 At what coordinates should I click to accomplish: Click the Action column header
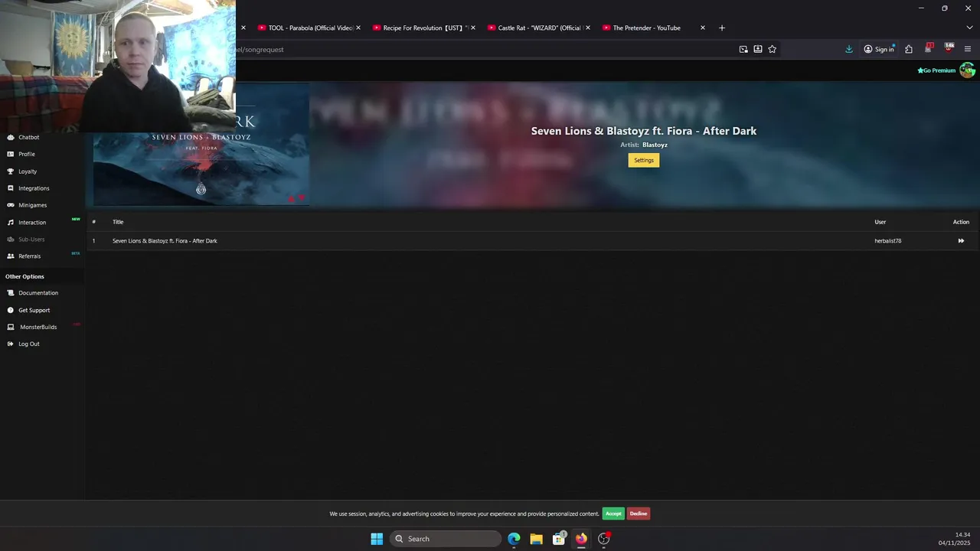pyautogui.click(x=961, y=222)
